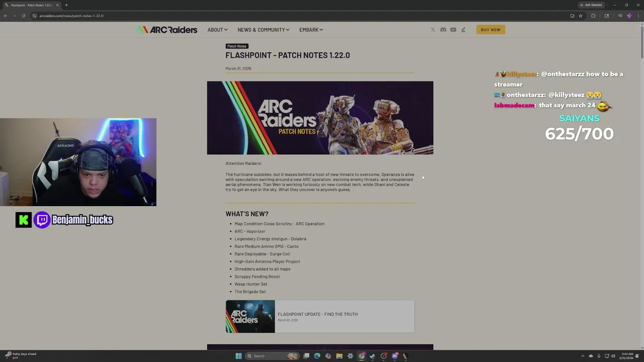644x362 pixels.
Task: Click the Ask Gemini button
Action: point(591,5)
